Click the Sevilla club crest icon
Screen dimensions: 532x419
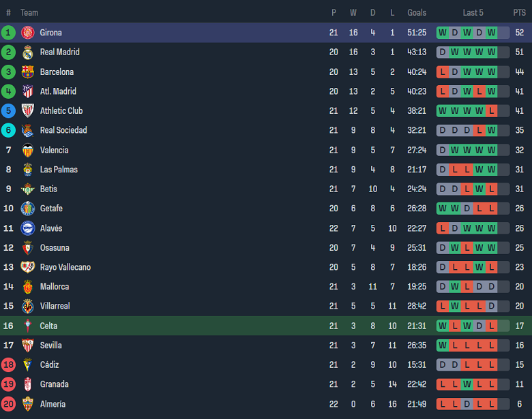(27, 345)
